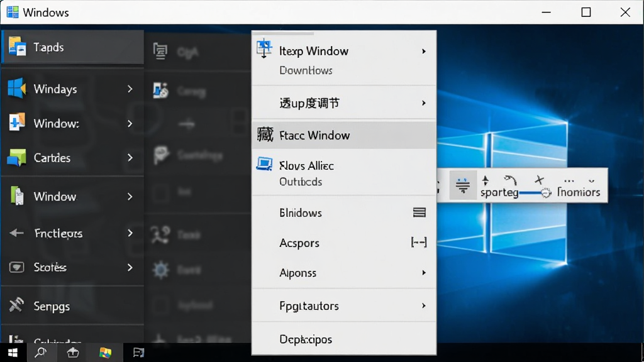
Task: Click the Ftacc Window icon
Action: [265, 134]
